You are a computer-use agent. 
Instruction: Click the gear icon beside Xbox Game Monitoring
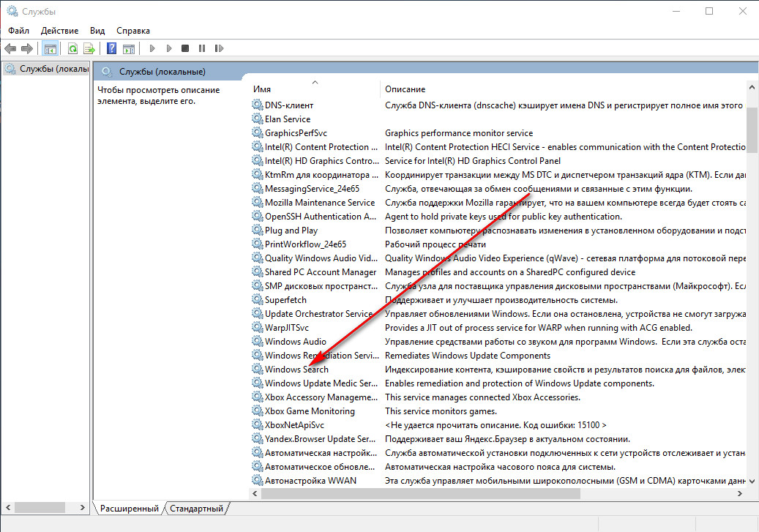257,411
